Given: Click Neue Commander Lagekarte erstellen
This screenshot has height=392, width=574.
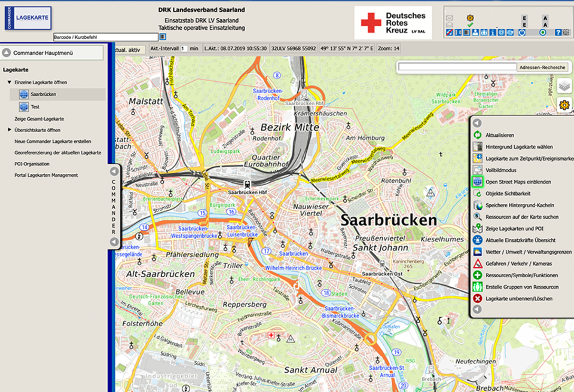Looking at the screenshot, I should 53,142.
